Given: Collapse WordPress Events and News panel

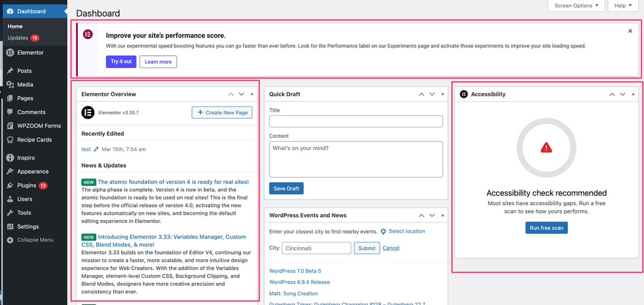Looking at the screenshot, I should 443,215.
